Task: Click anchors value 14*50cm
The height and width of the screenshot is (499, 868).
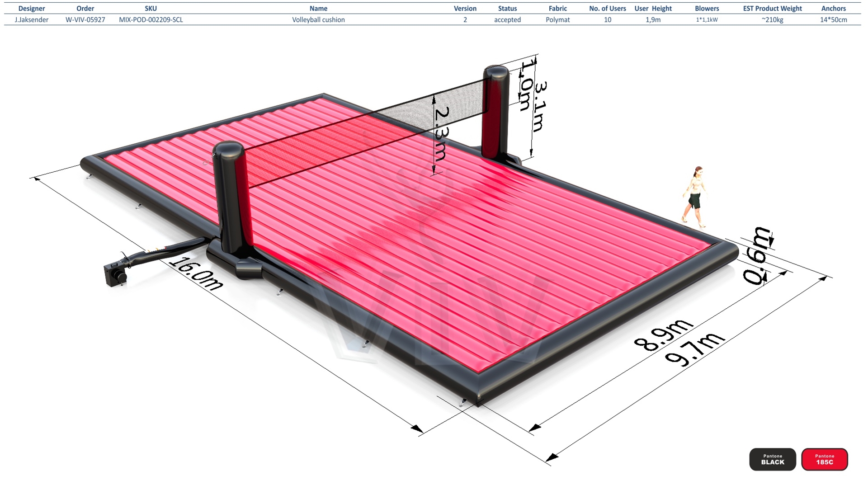Action: (834, 19)
